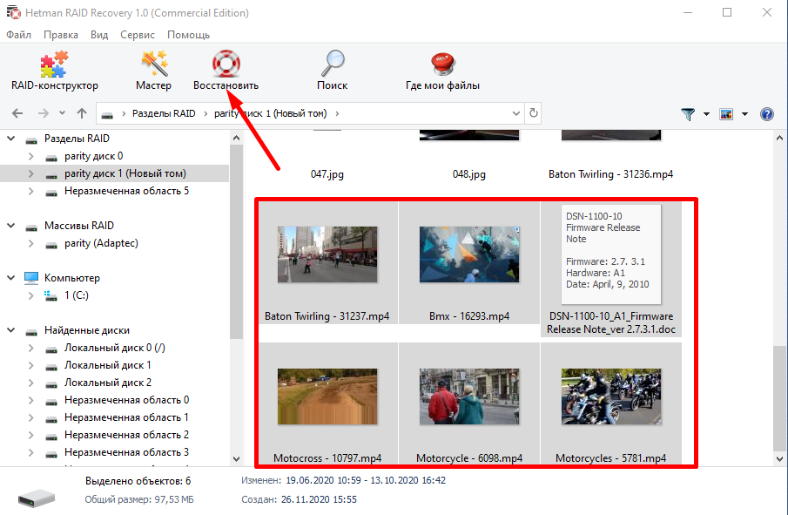Click the Компьютер tree label

(72, 278)
